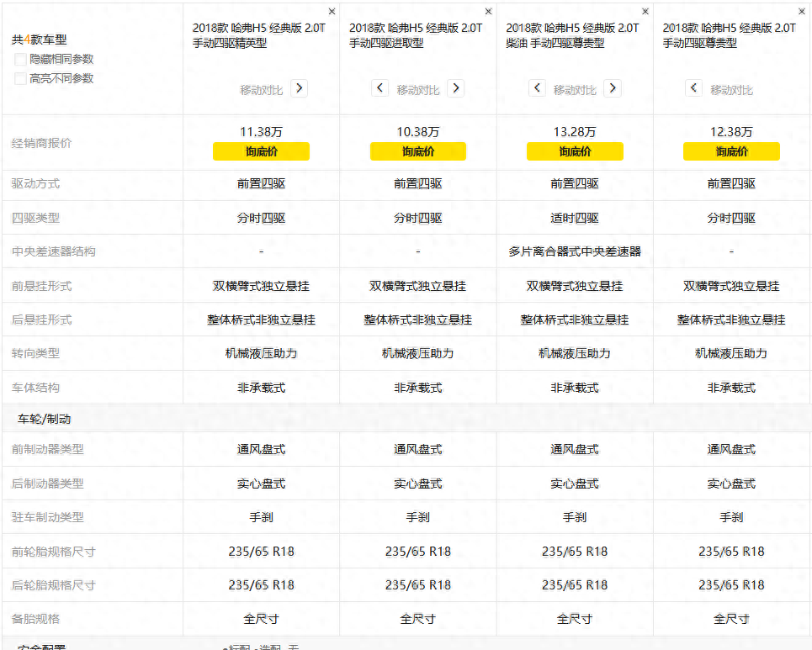Remove the 手动四驱精英型 column with its X
This screenshot has width=812, height=650.
point(332,12)
